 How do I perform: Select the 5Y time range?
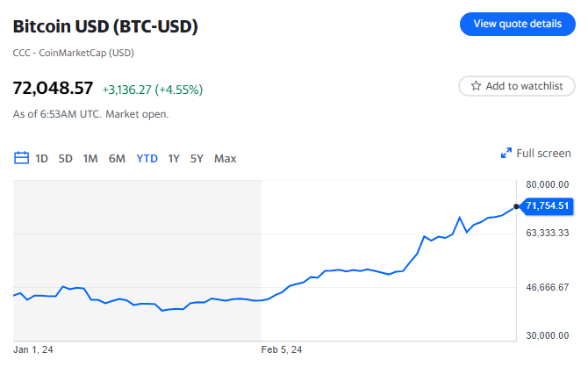tap(197, 159)
